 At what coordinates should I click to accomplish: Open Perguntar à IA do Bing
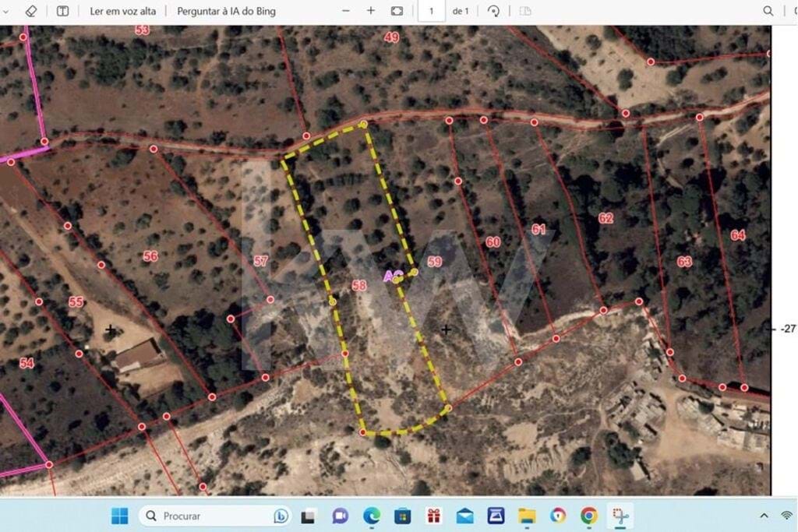(x=226, y=11)
